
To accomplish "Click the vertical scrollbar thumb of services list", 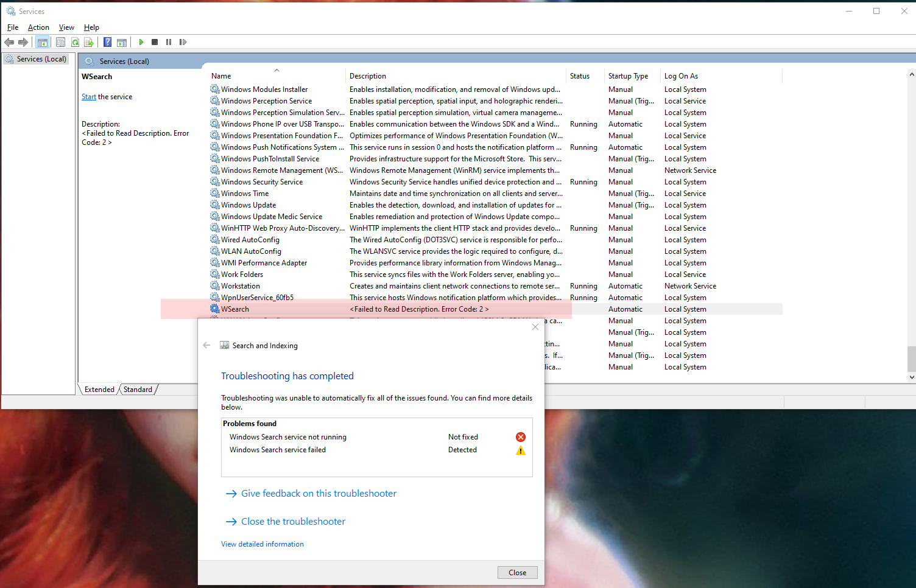I will tap(911, 359).
